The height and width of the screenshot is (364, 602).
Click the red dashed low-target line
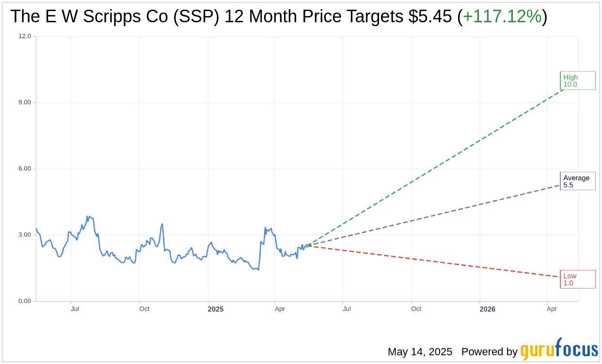click(x=436, y=262)
